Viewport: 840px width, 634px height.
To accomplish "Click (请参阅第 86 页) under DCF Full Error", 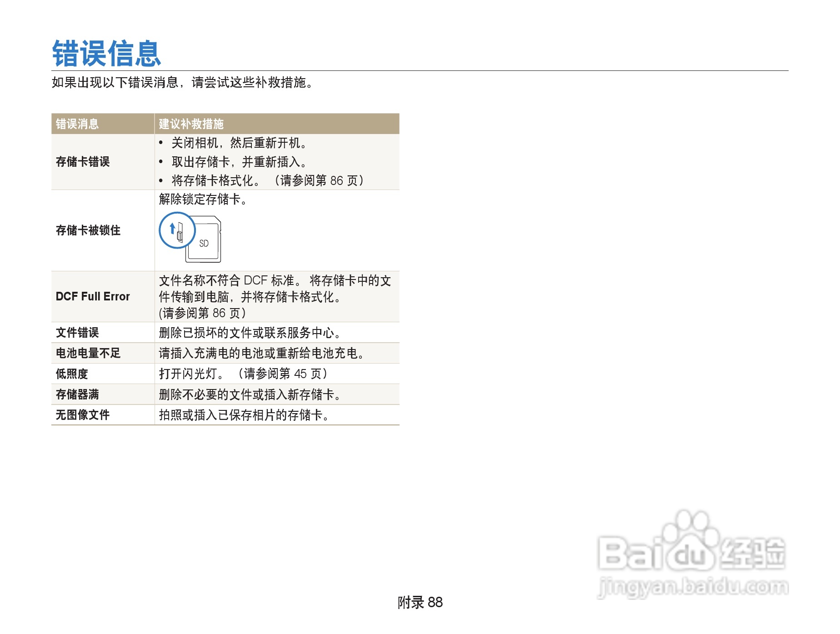I will pyautogui.click(x=203, y=313).
